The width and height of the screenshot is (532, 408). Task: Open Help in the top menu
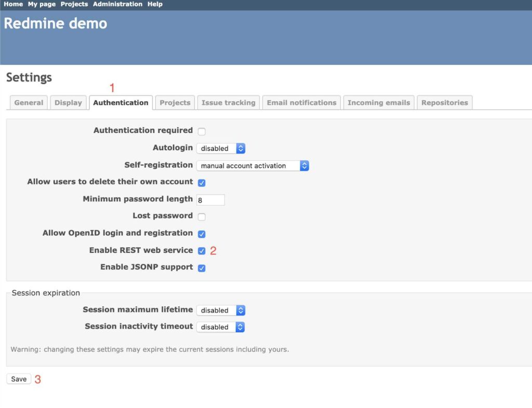(x=155, y=4)
